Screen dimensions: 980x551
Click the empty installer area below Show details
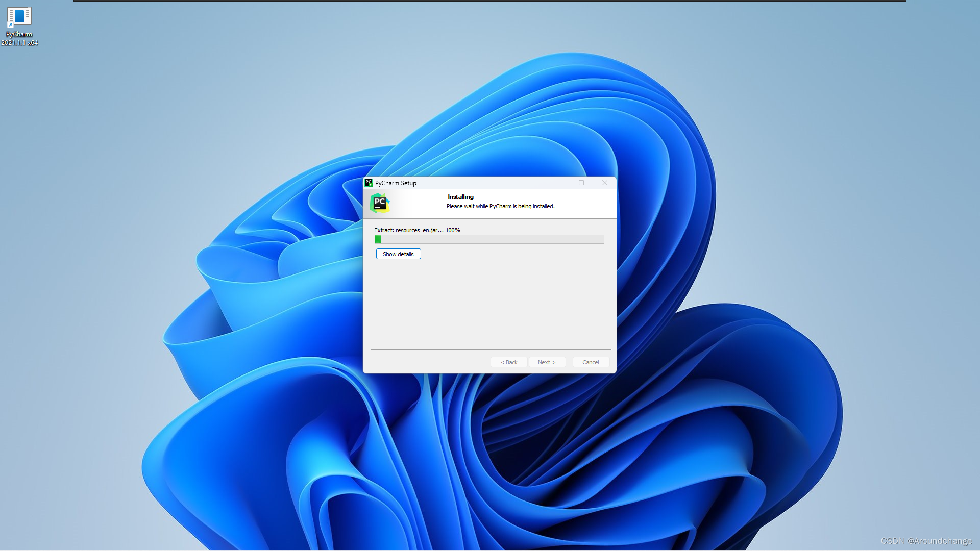click(489, 304)
